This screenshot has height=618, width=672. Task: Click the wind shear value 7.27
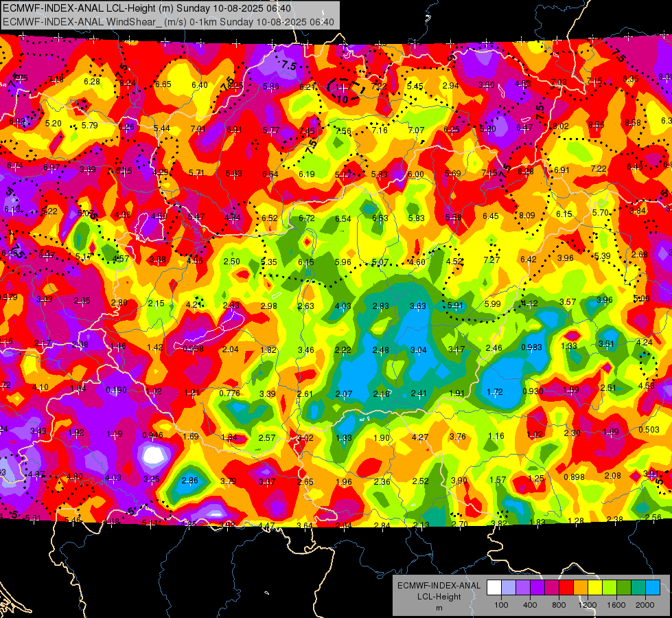[491, 260]
